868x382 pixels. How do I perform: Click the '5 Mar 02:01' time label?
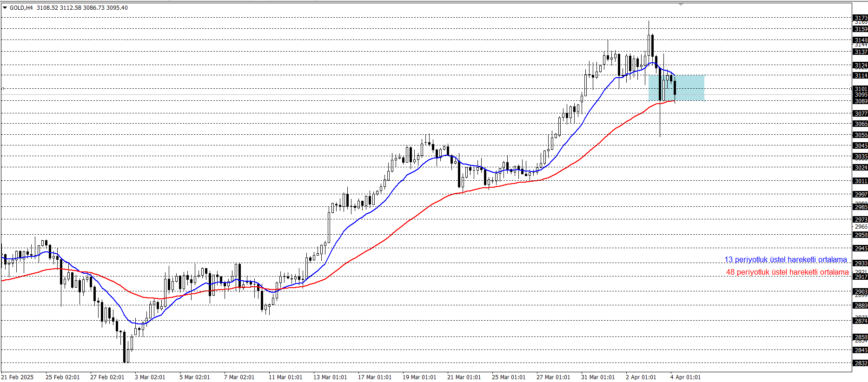[x=195, y=377]
